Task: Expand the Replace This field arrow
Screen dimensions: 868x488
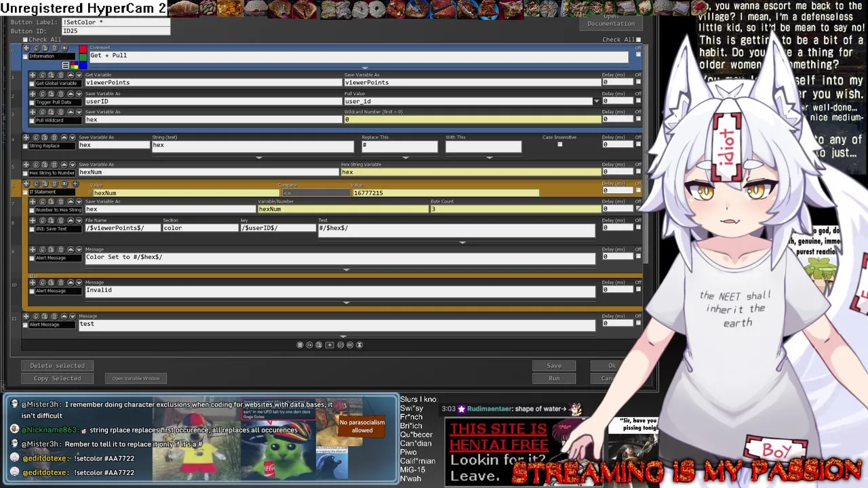Action: [406, 157]
